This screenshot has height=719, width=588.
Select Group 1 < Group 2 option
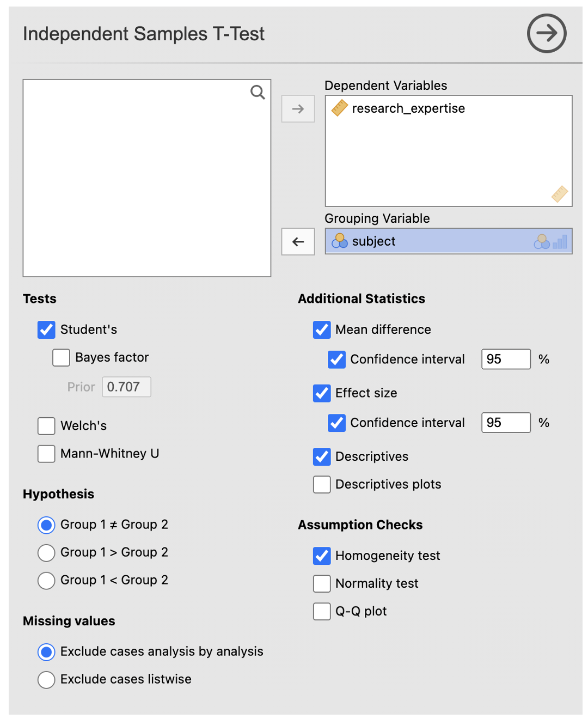tap(46, 581)
